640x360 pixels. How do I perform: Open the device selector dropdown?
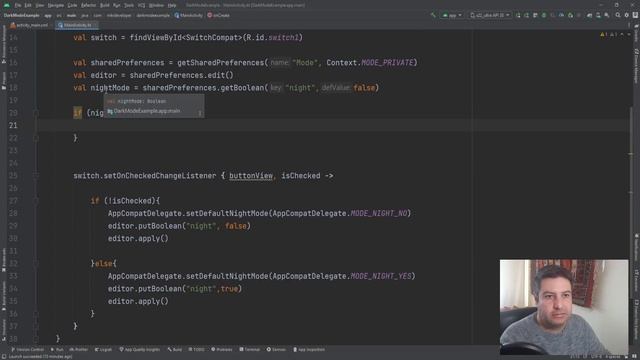pyautogui.click(x=489, y=15)
